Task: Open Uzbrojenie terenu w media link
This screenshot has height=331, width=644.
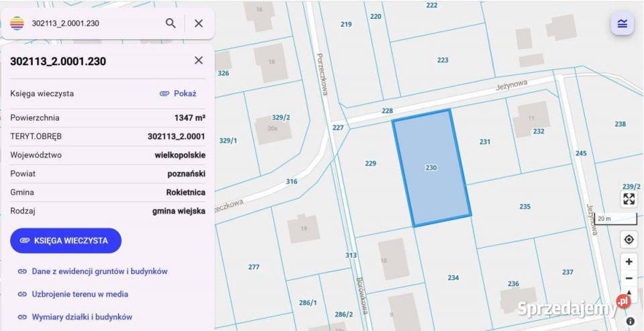Action: click(x=73, y=294)
